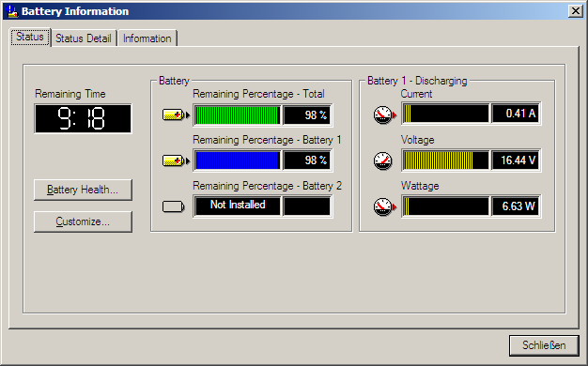Click the Wattage gauge icon
This screenshot has width=588, height=366.
click(x=385, y=206)
